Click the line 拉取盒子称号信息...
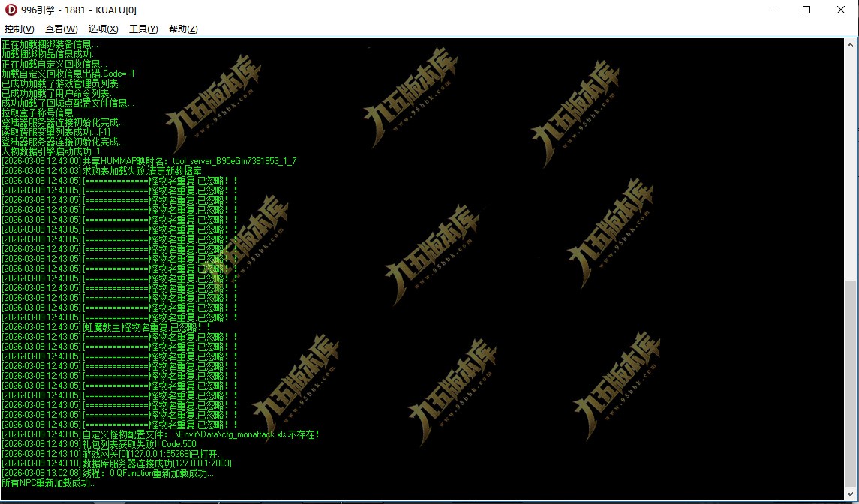859x504 pixels. (x=41, y=112)
